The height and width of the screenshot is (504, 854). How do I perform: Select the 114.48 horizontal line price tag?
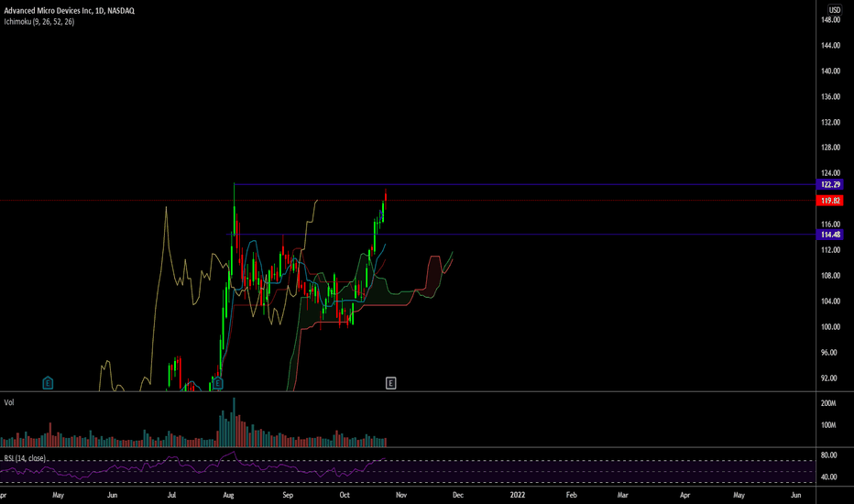[830, 235]
